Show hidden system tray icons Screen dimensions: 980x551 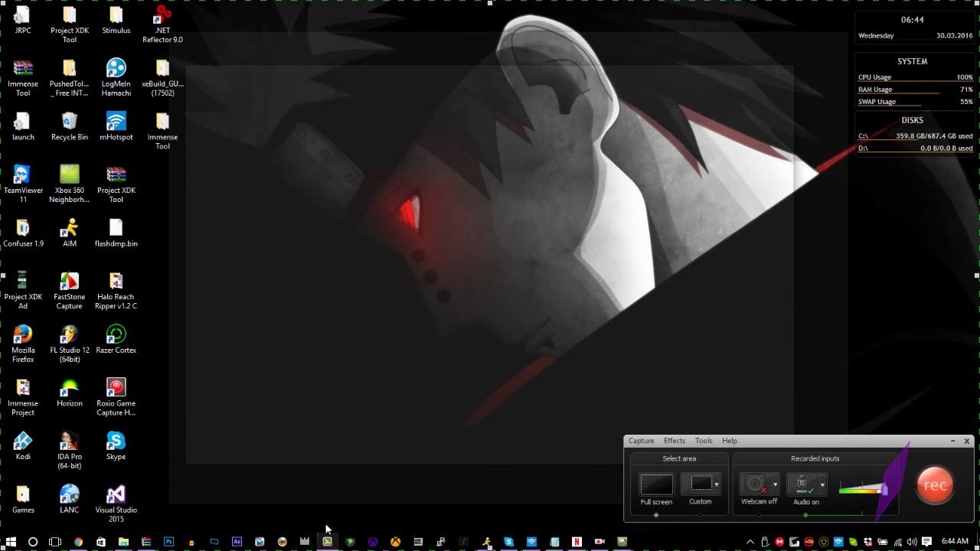[x=750, y=542]
